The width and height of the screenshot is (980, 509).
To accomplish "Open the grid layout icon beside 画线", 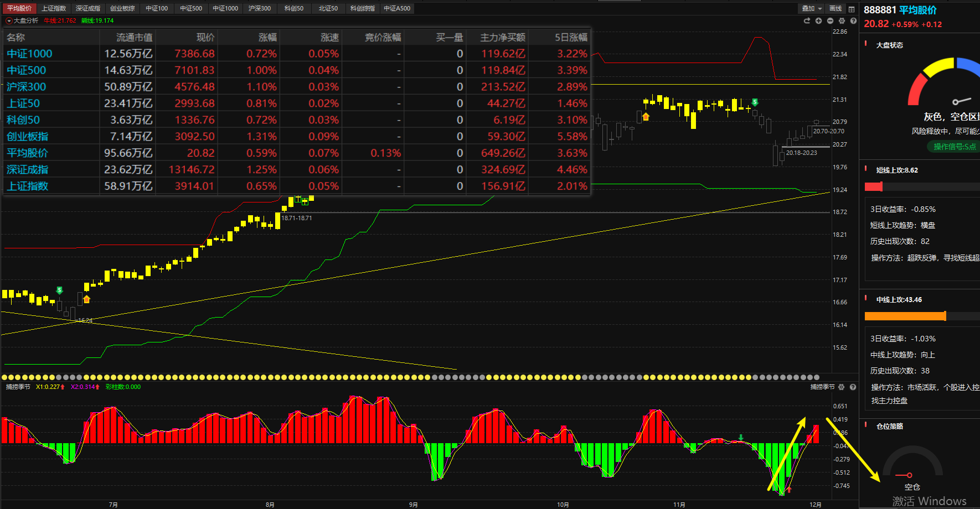I will coord(852,9).
